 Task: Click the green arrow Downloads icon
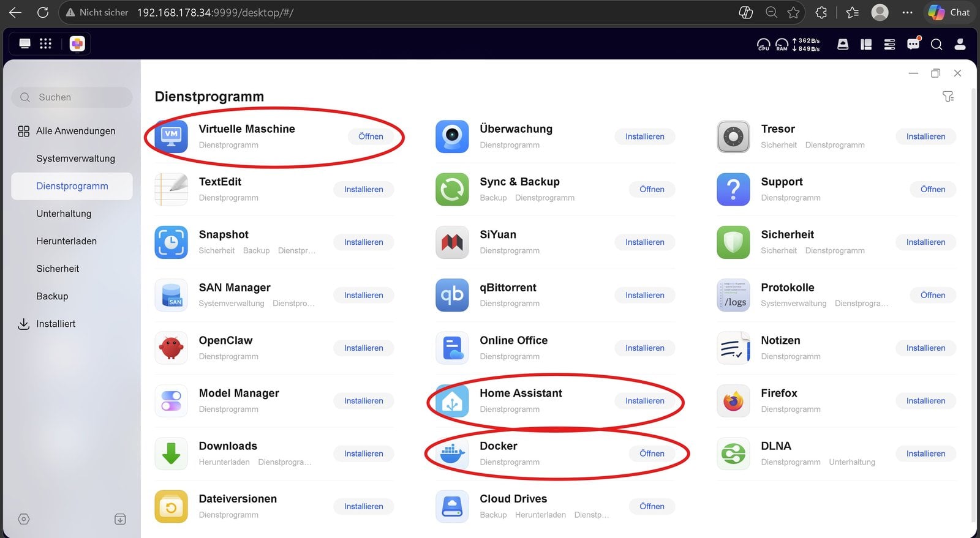(x=171, y=454)
